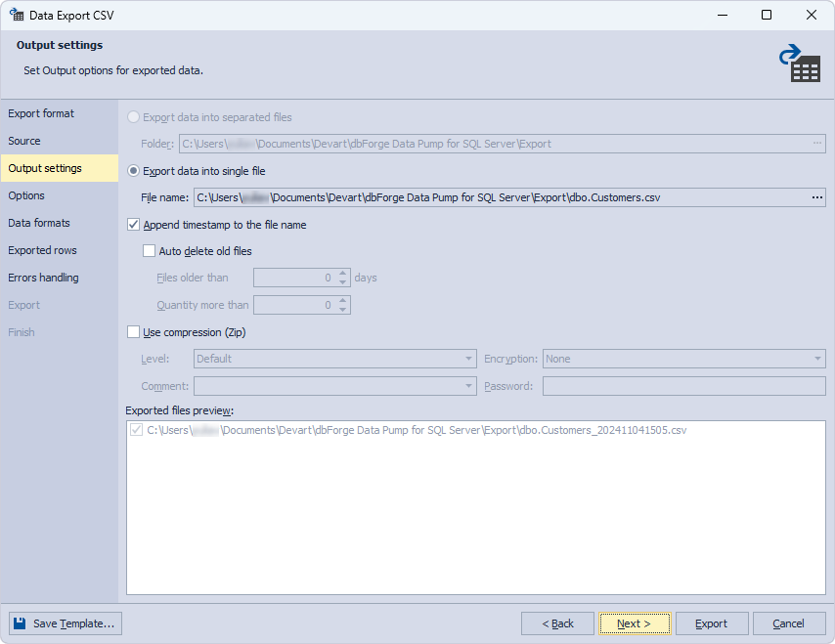The width and height of the screenshot is (835, 644).
Task: Enable Use compression (Zip)
Action: point(134,332)
